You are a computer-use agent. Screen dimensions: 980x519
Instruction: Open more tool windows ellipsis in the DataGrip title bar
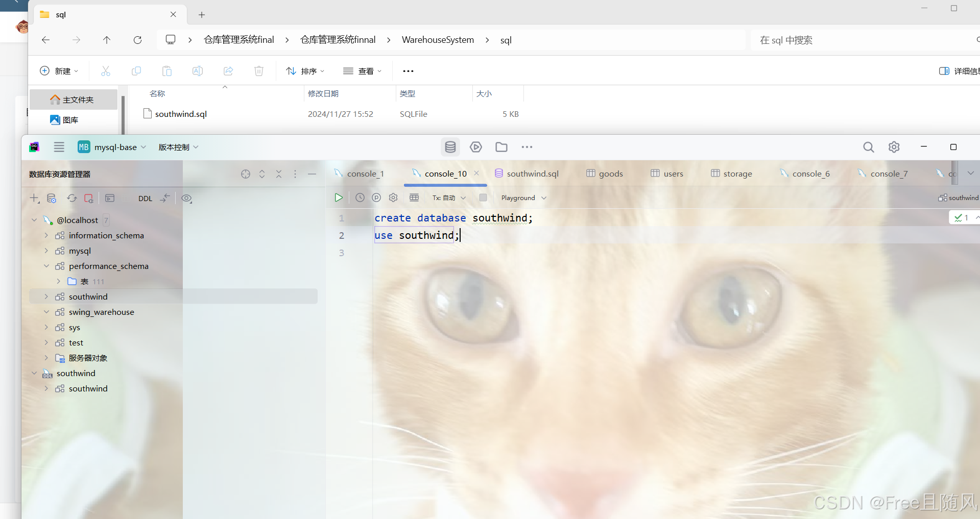[527, 147]
